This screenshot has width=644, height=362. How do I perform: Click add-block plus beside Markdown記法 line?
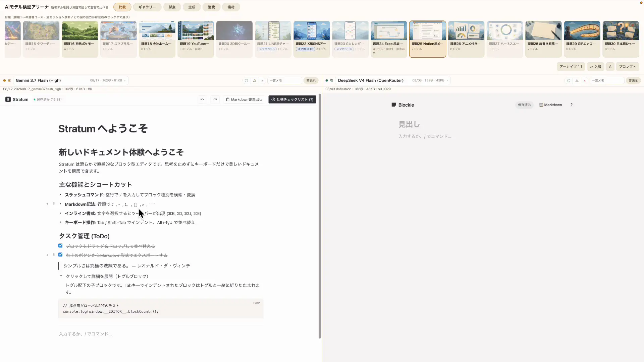coord(47,204)
